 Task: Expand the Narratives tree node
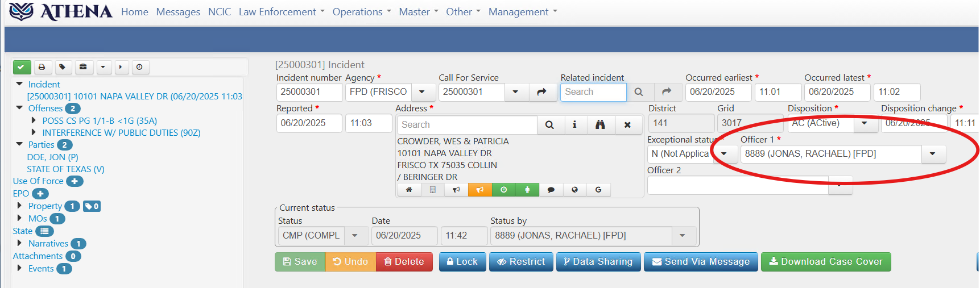[20, 243]
